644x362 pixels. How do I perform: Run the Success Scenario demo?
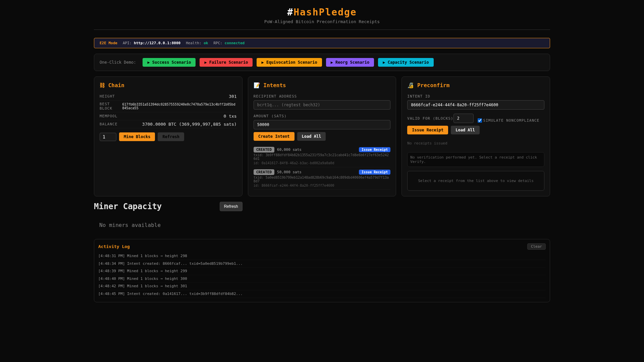coord(169,62)
